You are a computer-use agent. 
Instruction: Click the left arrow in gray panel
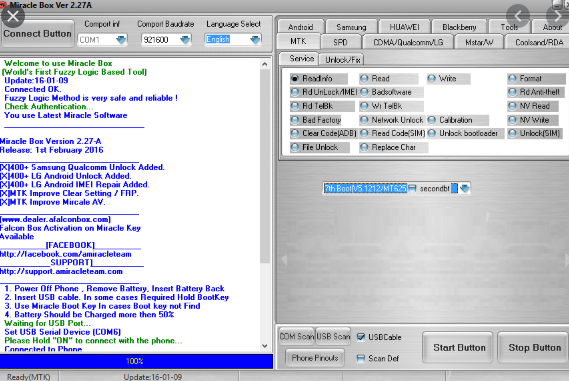[284, 260]
